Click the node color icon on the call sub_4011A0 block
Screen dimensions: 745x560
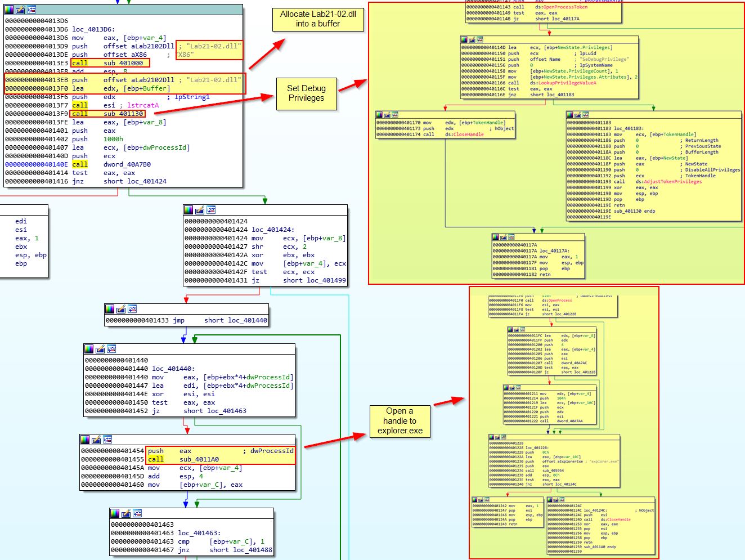click(85, 440)
